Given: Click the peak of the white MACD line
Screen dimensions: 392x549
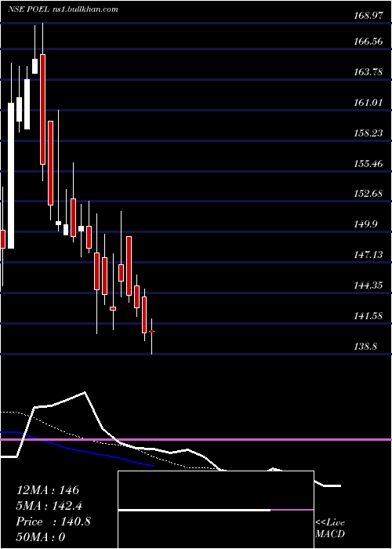Looking at the screenshot, I should [x=85, y=392].
